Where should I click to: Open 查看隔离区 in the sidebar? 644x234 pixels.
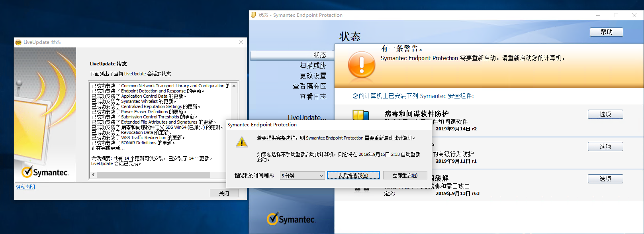pyautogui.click(x=309, y=86)
